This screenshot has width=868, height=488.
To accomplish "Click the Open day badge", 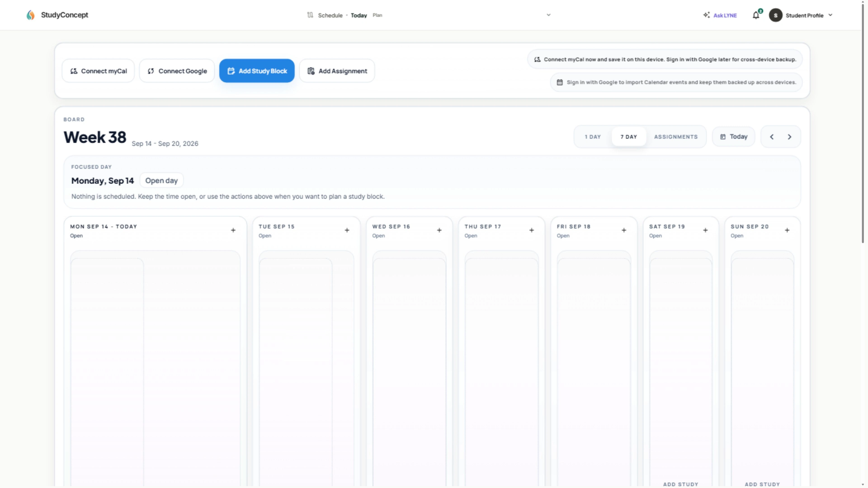I will coord(161,181).
